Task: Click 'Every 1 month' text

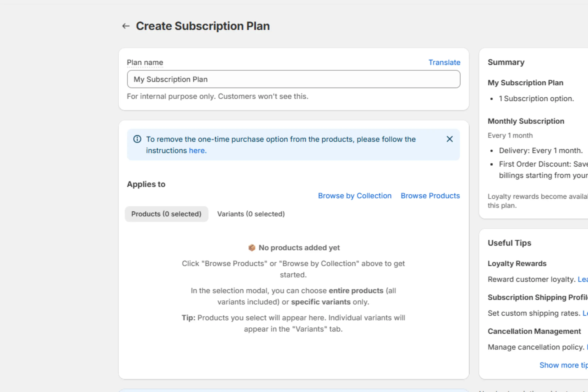Action: click(x=510, y=135)
